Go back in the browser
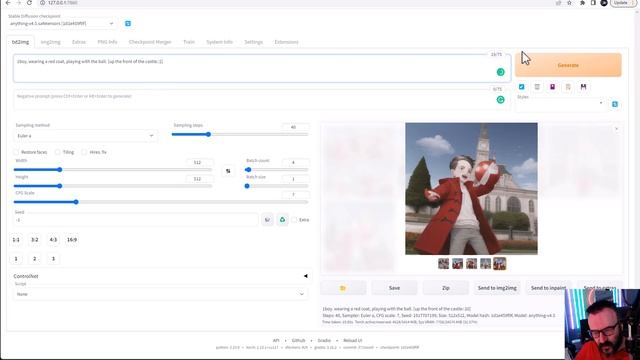Image resolution: width=640 pixels, height=360 pixels. (8, 3)
